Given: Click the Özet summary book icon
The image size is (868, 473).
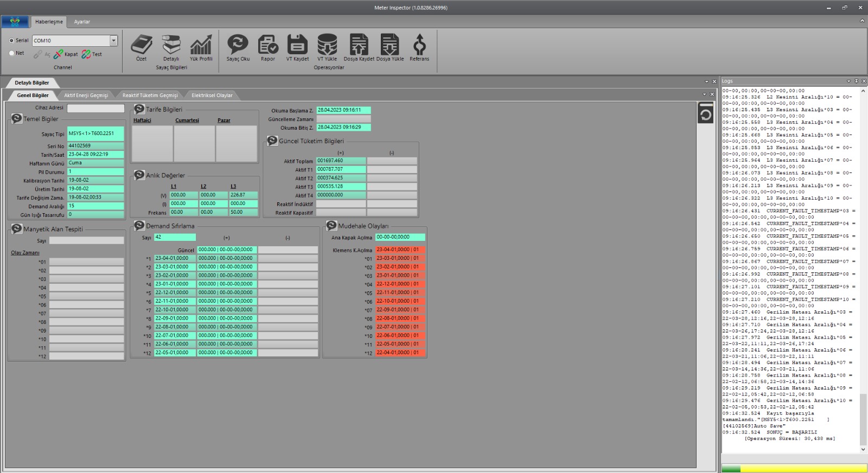Looking at the screenshot, I should [141, 45].
